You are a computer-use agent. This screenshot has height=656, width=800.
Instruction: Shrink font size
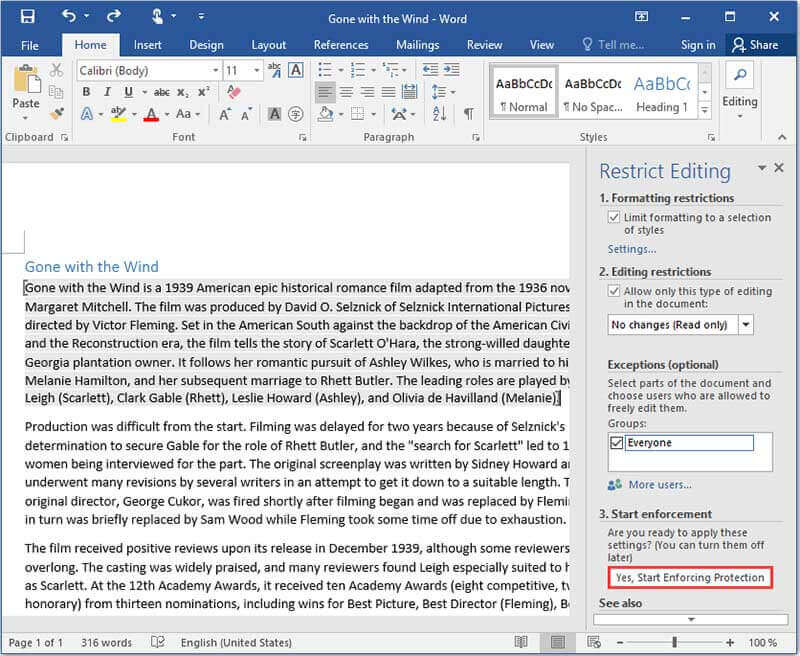tap(246, 114)
